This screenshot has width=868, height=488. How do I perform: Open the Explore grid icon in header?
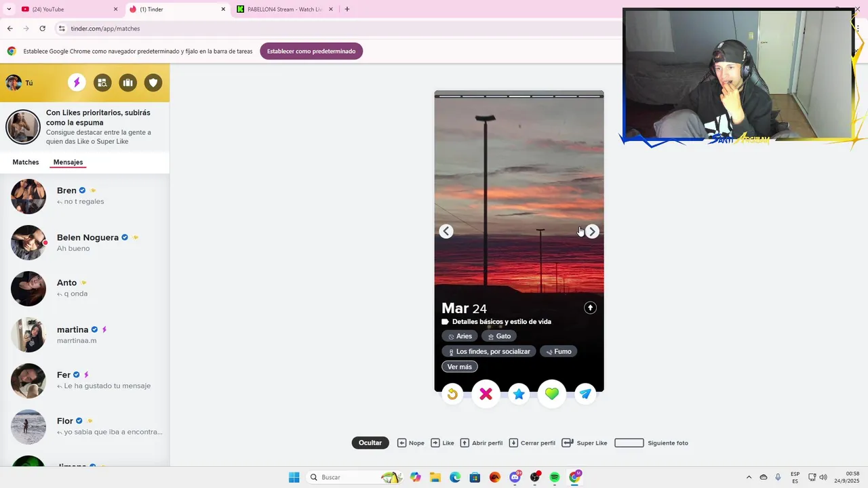point(102,83)
